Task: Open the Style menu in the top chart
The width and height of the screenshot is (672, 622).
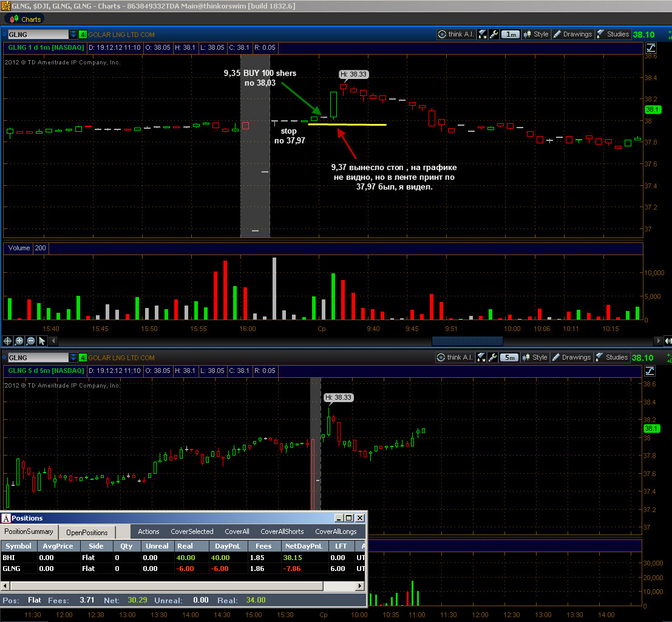Action: (535, 34)
